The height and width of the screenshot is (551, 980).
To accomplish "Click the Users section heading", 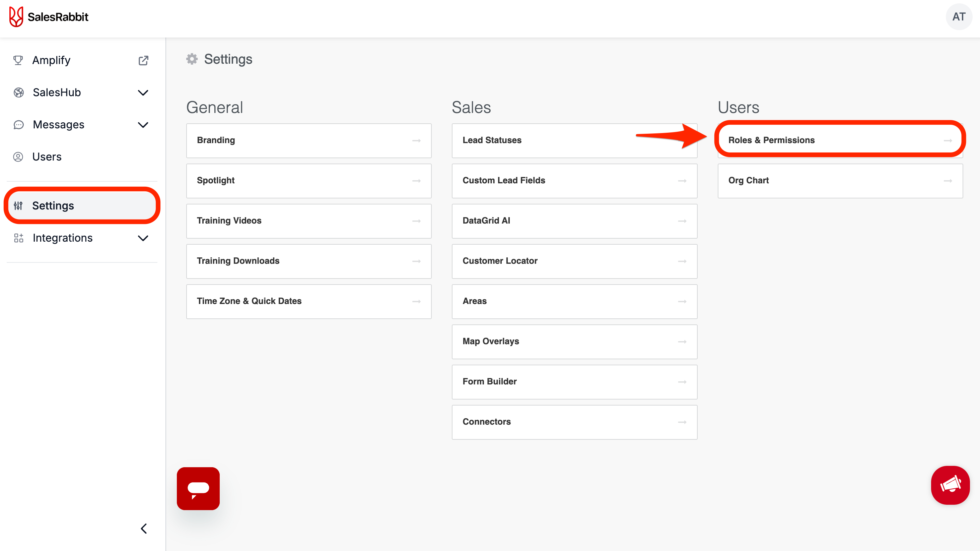I will click(x=739, y=107).
